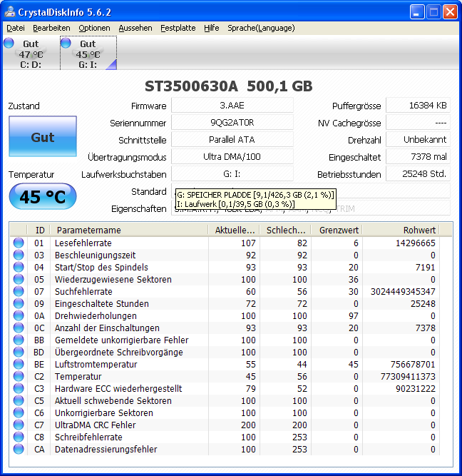Click the Luftstromtemperatur parameter name

[x=96, y=365]
